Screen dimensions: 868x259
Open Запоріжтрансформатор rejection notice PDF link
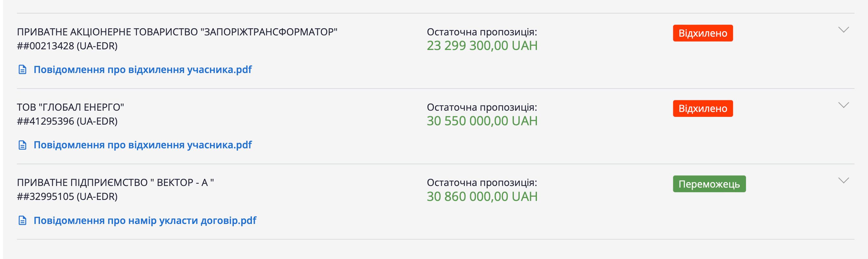click(143, 70)
